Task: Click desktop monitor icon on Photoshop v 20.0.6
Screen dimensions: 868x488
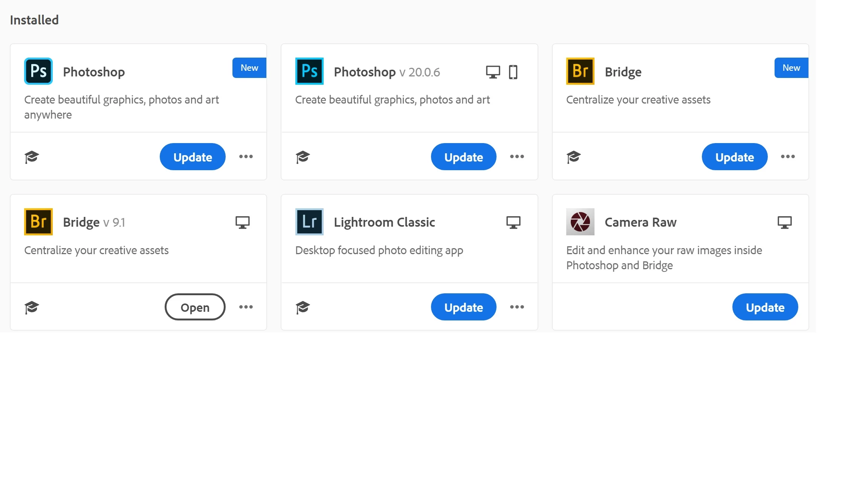Action: point(493,72)
